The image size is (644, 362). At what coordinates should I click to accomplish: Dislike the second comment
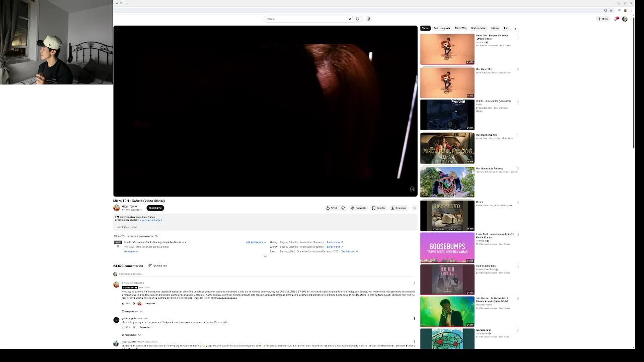[x=134, y=327]
